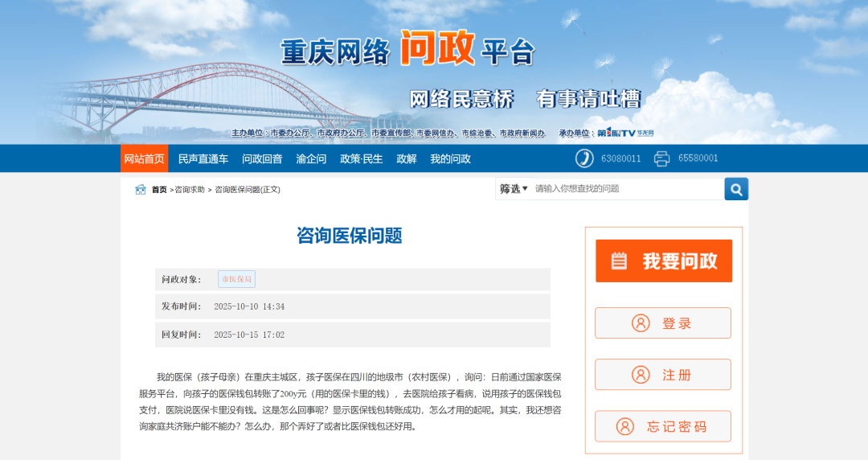The image size is (868, 460).
Task: Click the phone icon beside 63080001
Action: pos(584,158)
